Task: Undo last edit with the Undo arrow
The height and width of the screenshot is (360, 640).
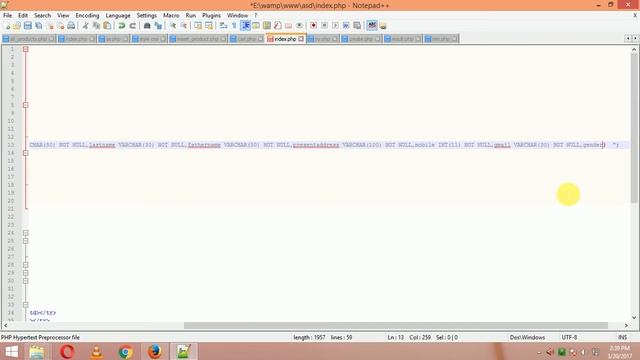Action: pyautogui.click(x=122, y=26)
